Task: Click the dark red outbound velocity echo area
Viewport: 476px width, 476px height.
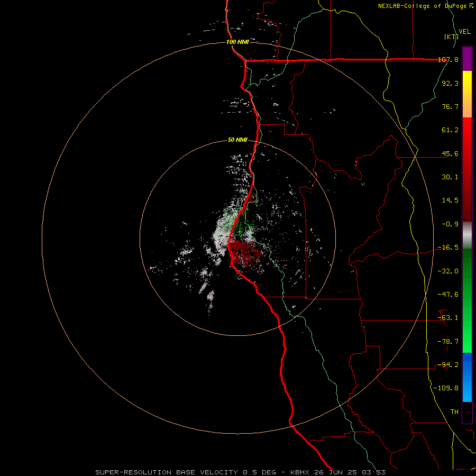Action: pos(244,252)
